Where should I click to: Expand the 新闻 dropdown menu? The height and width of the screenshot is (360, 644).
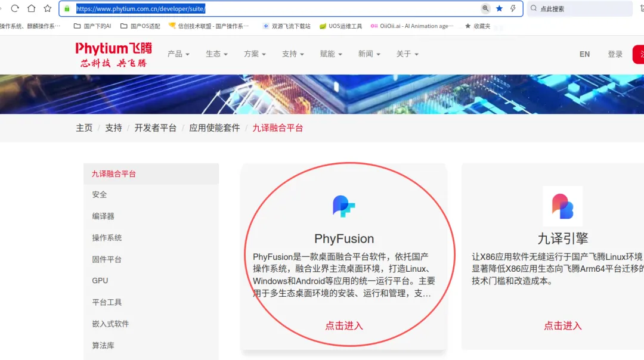[x=369, y=54]
